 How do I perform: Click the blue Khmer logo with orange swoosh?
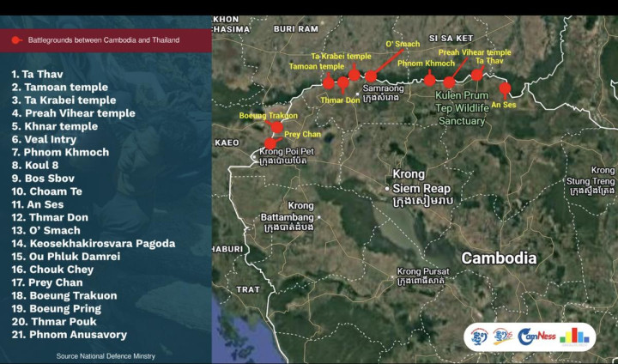click(502, 337)
